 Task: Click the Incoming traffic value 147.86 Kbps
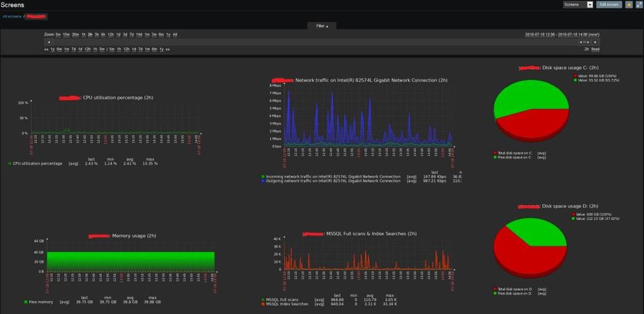(435, 176)
